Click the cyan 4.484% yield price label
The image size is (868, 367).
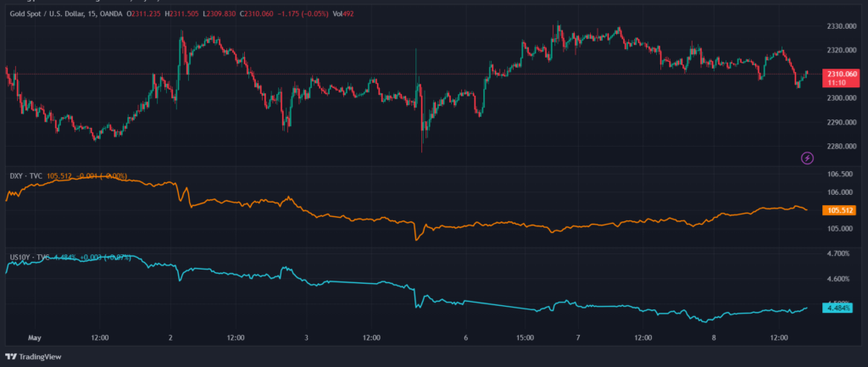[x=838, y=308]
